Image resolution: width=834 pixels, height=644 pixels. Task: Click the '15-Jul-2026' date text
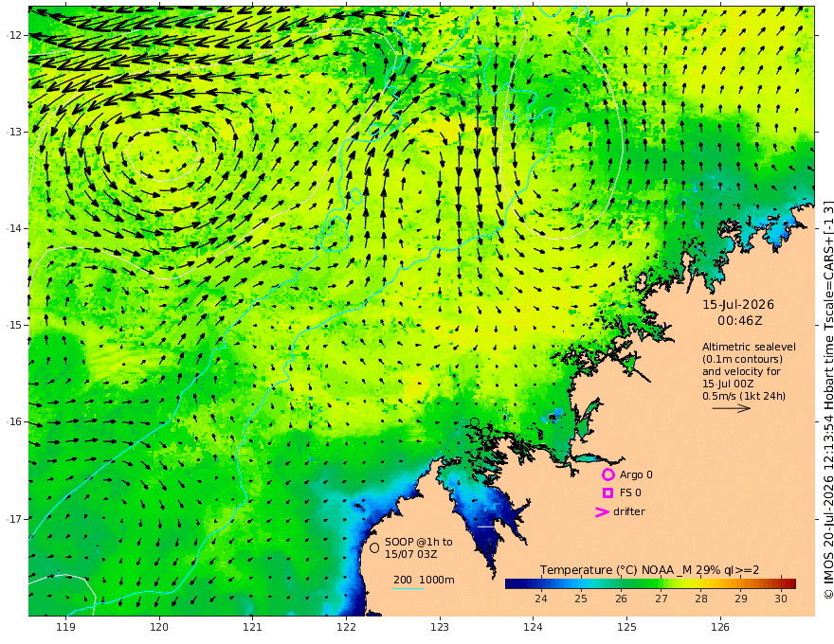pyautogui.click(x=738, y=305)
